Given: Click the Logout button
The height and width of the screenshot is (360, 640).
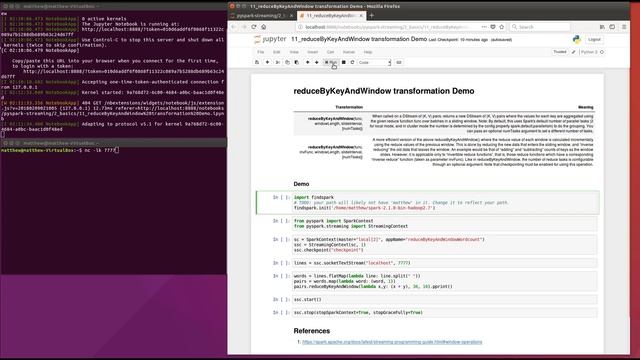Looking at the screenshot, I should 594,40.
